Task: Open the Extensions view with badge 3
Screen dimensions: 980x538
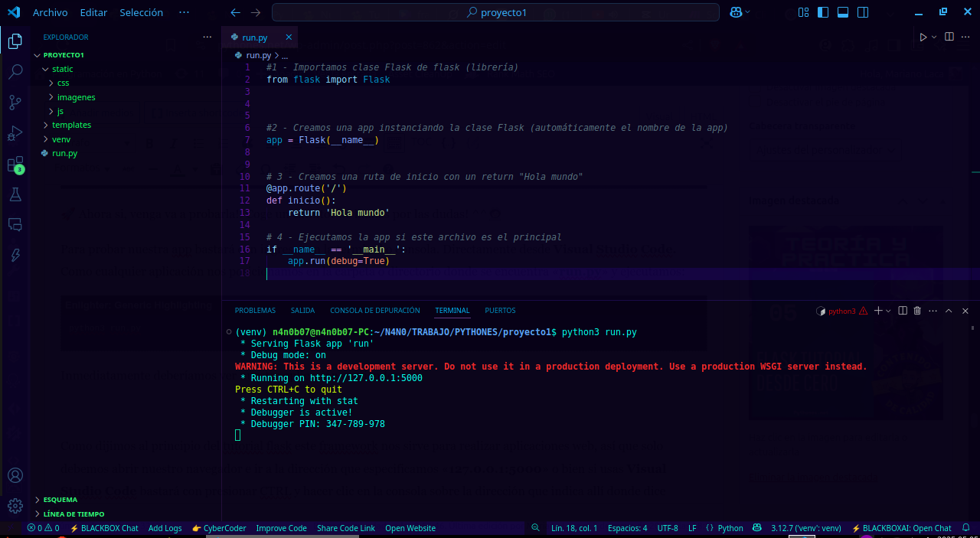Action: pyautogui.click(x=15, y=163)
